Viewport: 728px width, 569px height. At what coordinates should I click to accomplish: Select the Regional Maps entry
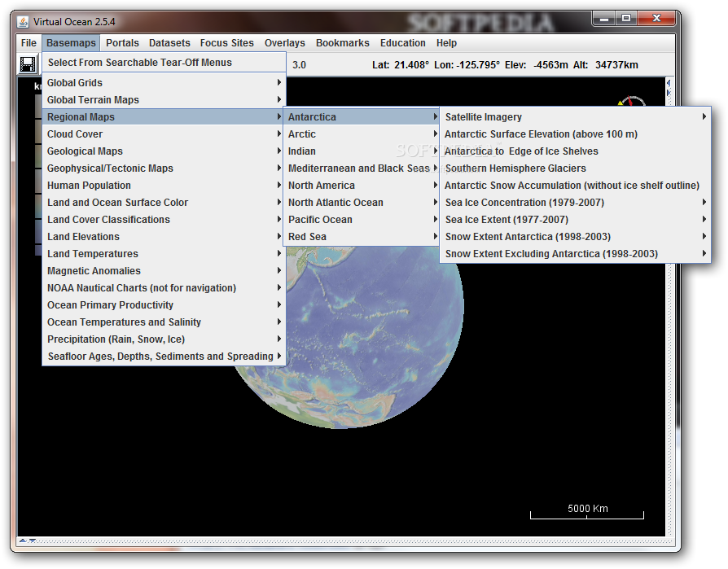[x=164, y=117]
